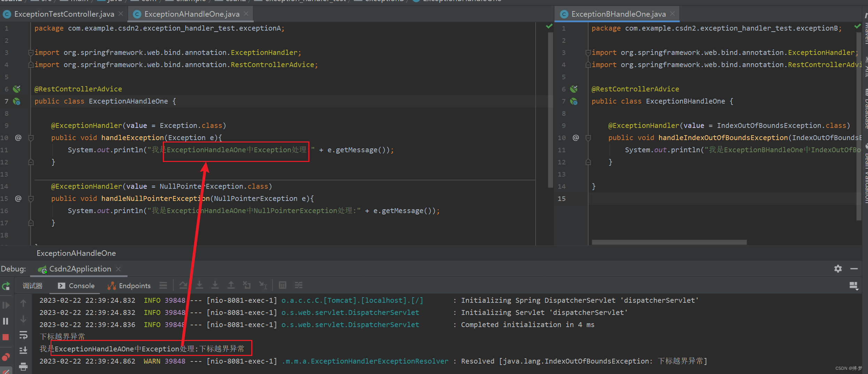The height and width of the screenshot is (374, 868).
Task: Collapse handleNullPointerException method at line 15
Action: tap(31, 199)
